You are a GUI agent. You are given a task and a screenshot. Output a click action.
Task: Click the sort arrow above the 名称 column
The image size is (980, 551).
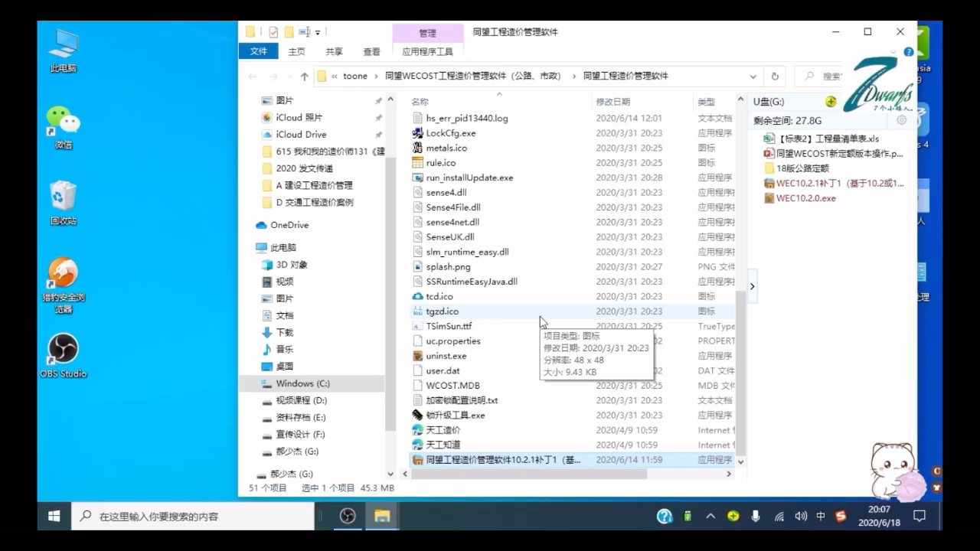tap(499, 93)
